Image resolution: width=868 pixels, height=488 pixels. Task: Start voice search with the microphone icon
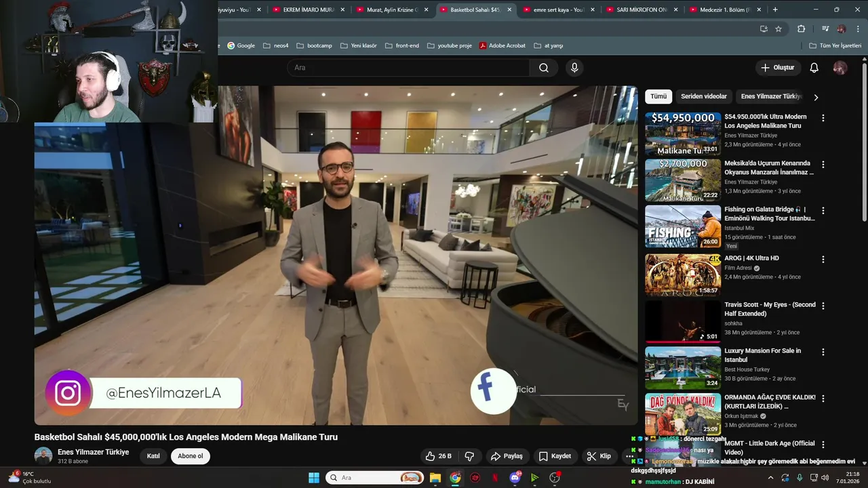pyautogui.click(x=574, y=68)
